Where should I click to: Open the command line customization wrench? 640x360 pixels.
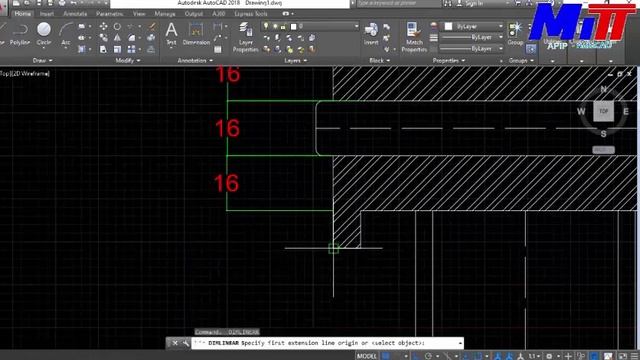(x=186, y=343)
